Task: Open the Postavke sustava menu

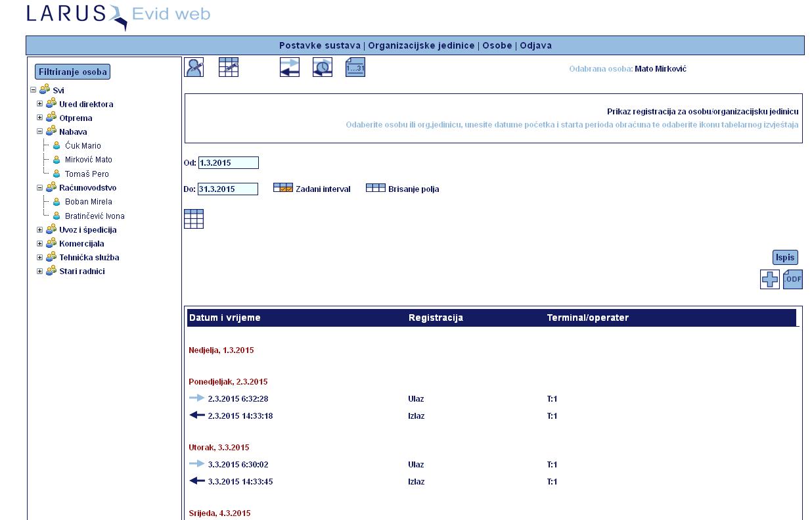Action: pos(319,45)
